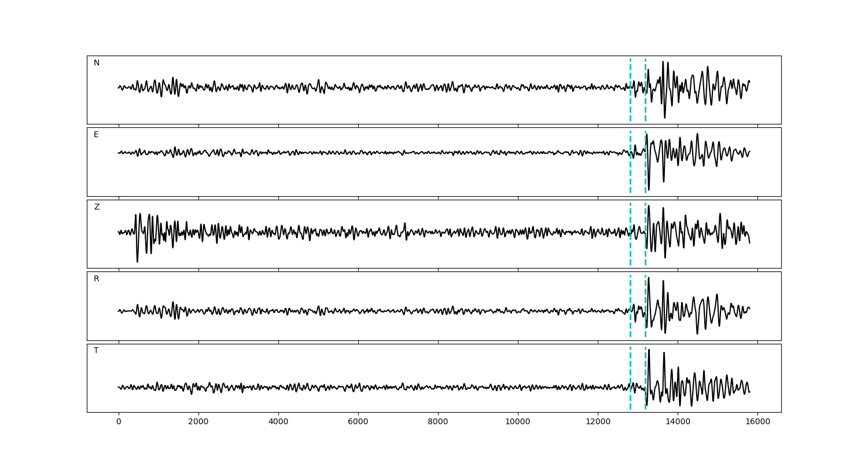Click the 0 tick label on x-axis
The width and height of the screenshot is (868, 463).
(x=119, y=422)
